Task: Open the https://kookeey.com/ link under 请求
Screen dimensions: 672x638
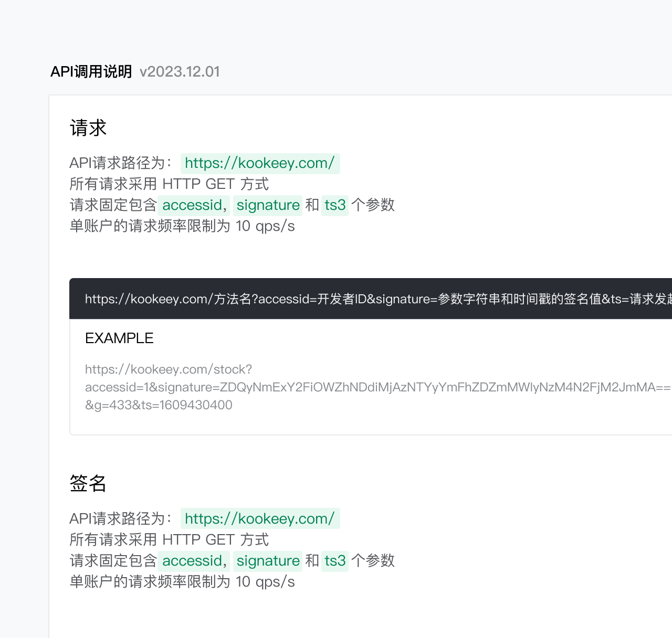Action: click(x=260, y=163)
